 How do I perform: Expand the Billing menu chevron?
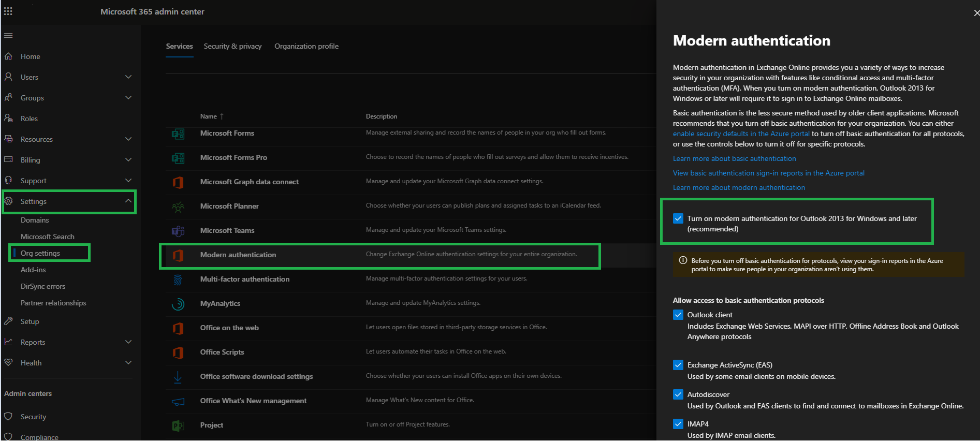click(x=128, y=159)
